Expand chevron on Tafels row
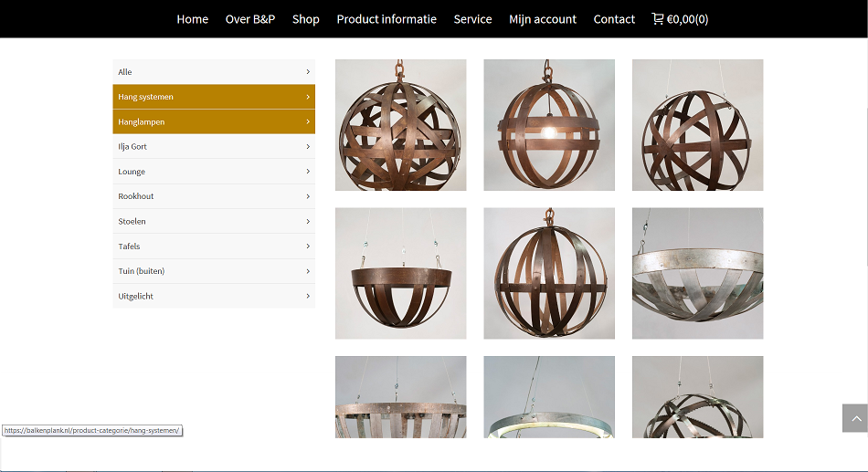This screenshot has height=472, width=868. tap(308, 246)
